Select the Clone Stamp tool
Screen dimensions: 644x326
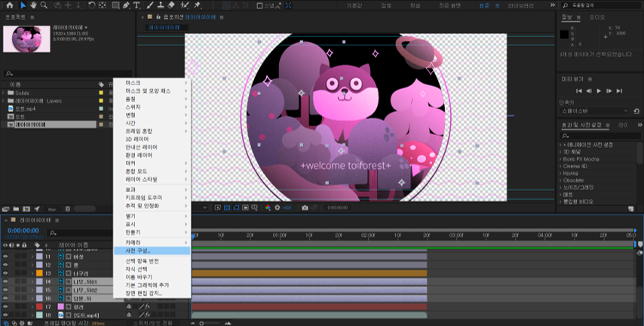click(x=161, y=5)
